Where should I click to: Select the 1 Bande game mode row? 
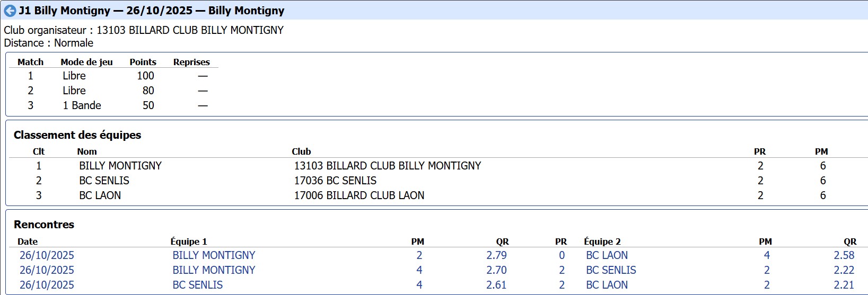pyautogui.click(x=82, y=105)
